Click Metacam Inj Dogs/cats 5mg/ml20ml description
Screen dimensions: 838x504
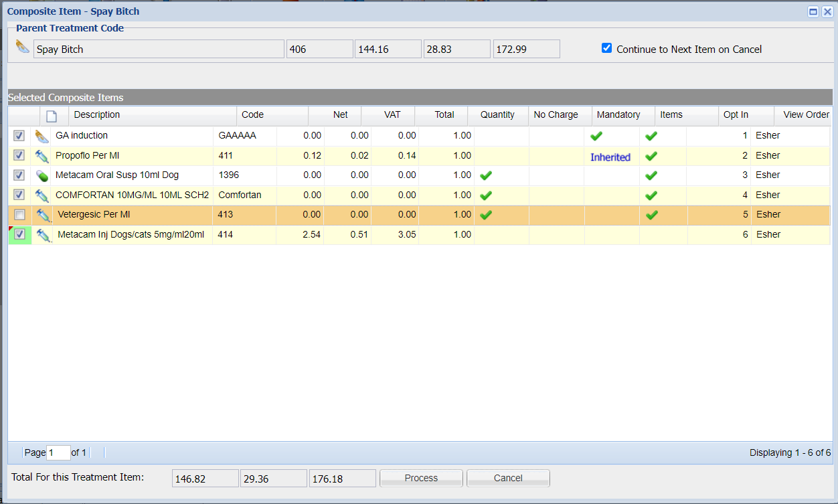[131, 235]
